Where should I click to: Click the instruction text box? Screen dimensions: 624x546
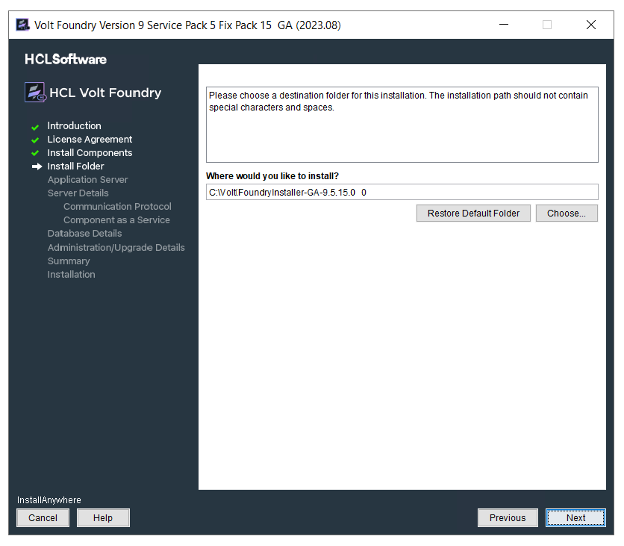click(x=402, y=125)
